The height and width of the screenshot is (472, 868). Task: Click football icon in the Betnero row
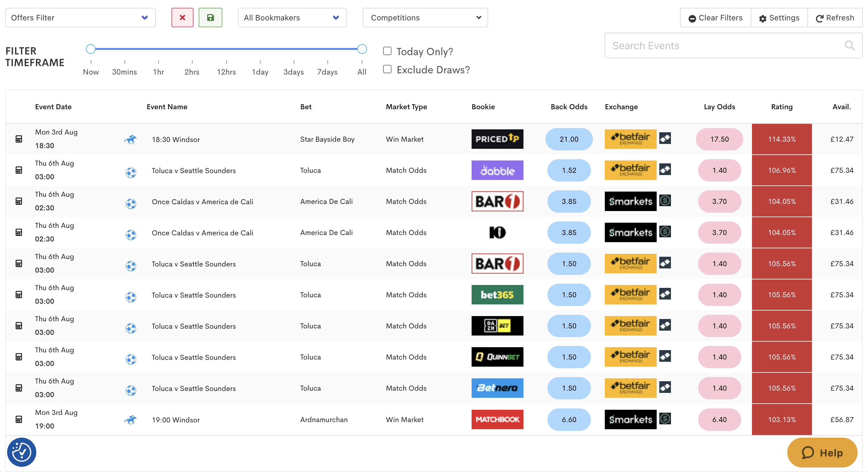tap(131, 390)
